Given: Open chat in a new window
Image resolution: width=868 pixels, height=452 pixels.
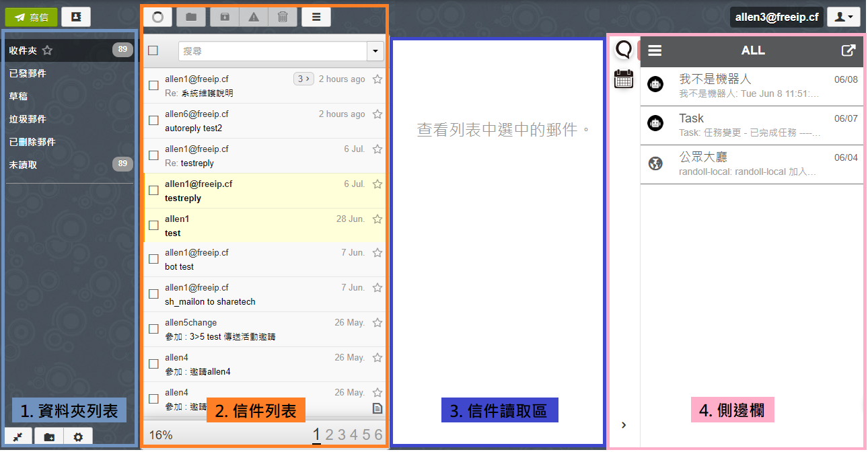Looking at the screenshot, I should pyautogui.click(x=848, y=50).
